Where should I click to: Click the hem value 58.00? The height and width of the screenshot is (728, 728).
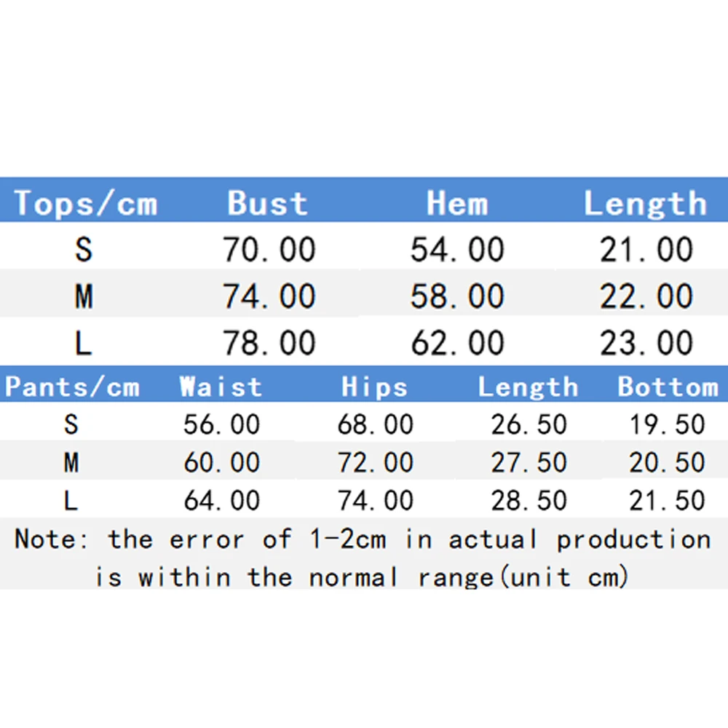pyautogui.click(x=457, y=296)
